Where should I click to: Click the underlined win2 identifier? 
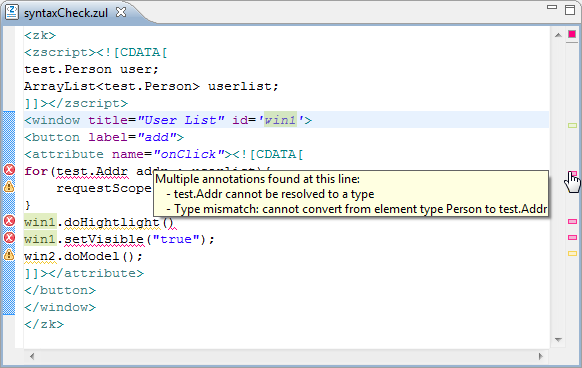40,257
